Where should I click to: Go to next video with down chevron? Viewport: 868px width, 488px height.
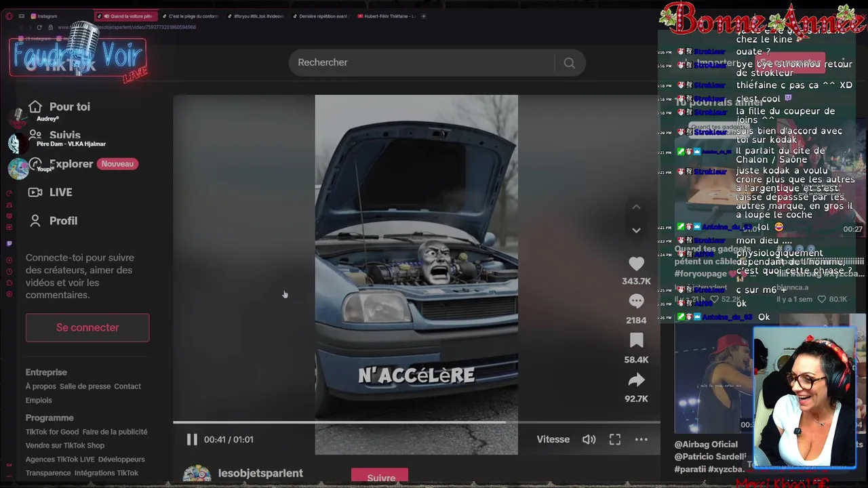[636, 230]
